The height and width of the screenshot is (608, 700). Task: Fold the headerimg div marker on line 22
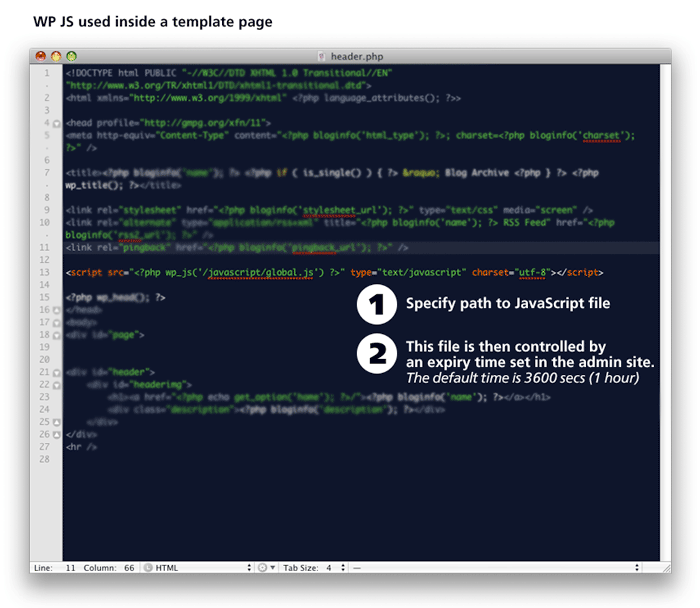tap(57, 385)
